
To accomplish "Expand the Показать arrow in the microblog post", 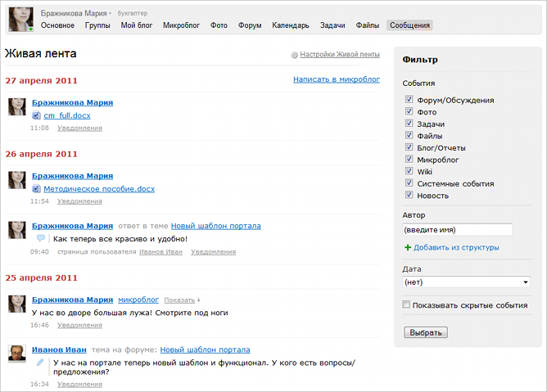I will (x=198, y=300).
